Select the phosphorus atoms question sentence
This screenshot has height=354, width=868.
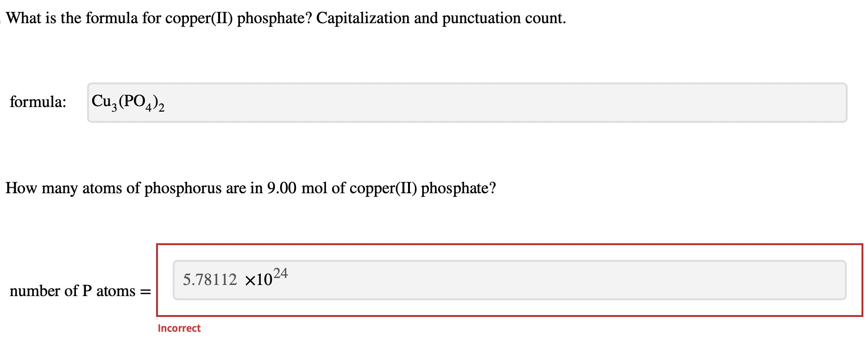coord(250,188)
